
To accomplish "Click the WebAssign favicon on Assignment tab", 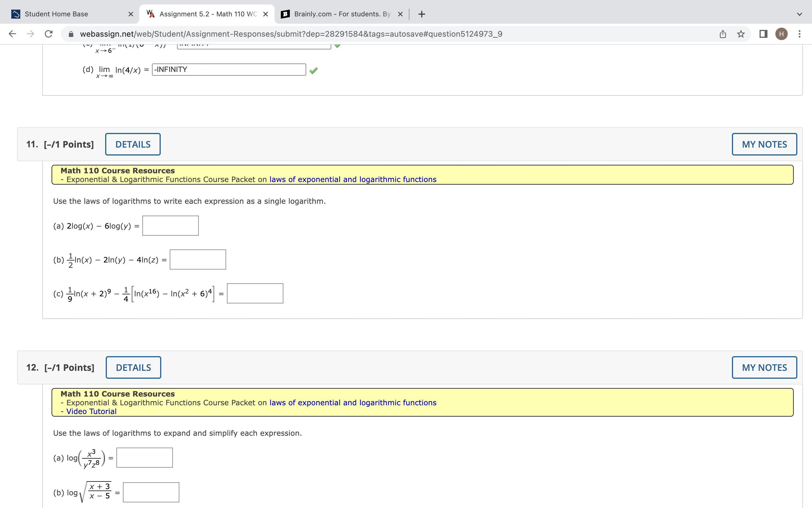I will (151, 14).
